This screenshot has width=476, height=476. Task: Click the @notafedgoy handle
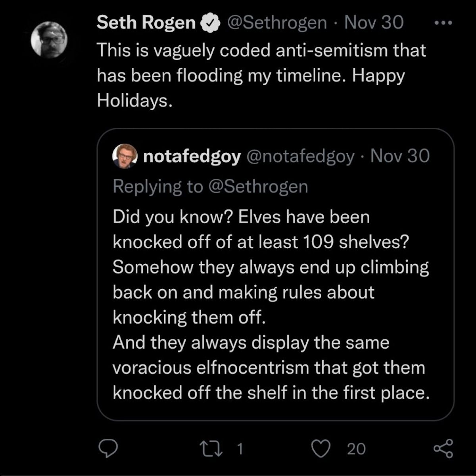pyautogui.click(x=300, y=156)
